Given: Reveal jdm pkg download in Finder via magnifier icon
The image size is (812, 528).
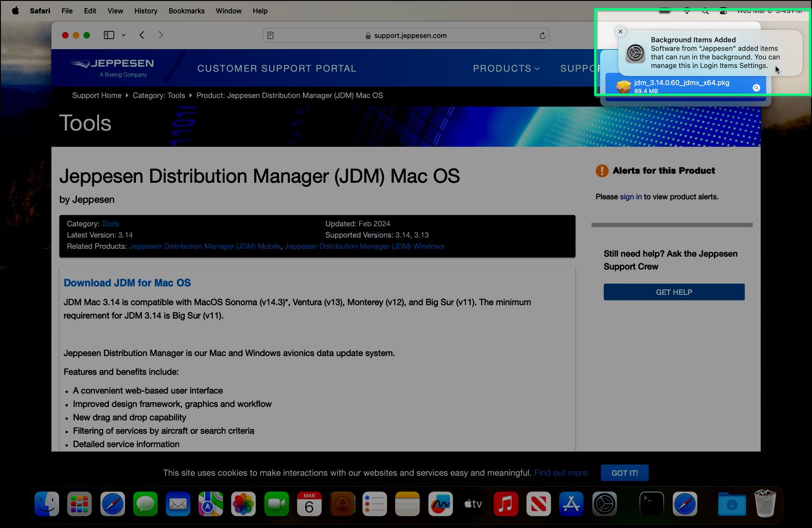Looking at the screenshot, I should click(x=756, y=87).
